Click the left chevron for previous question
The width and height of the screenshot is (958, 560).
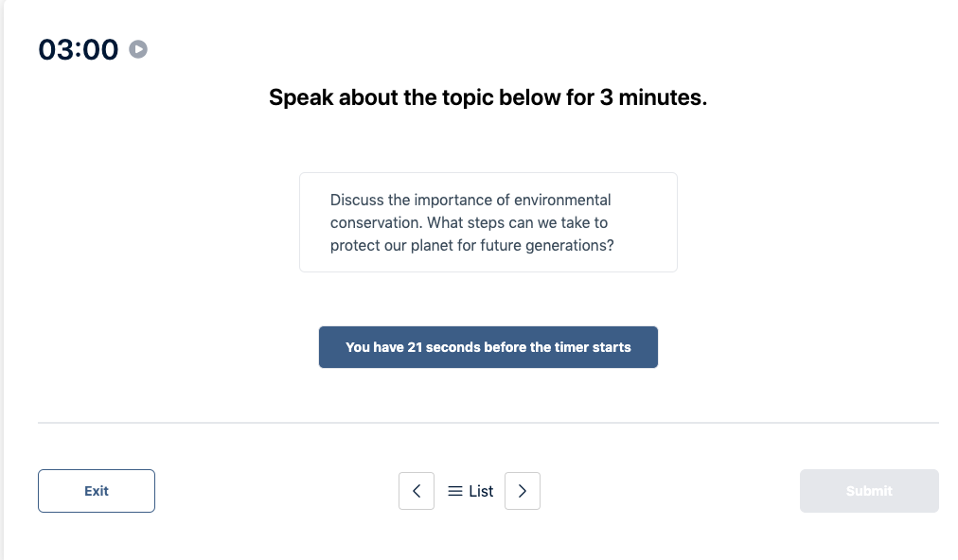pos(417,490)
